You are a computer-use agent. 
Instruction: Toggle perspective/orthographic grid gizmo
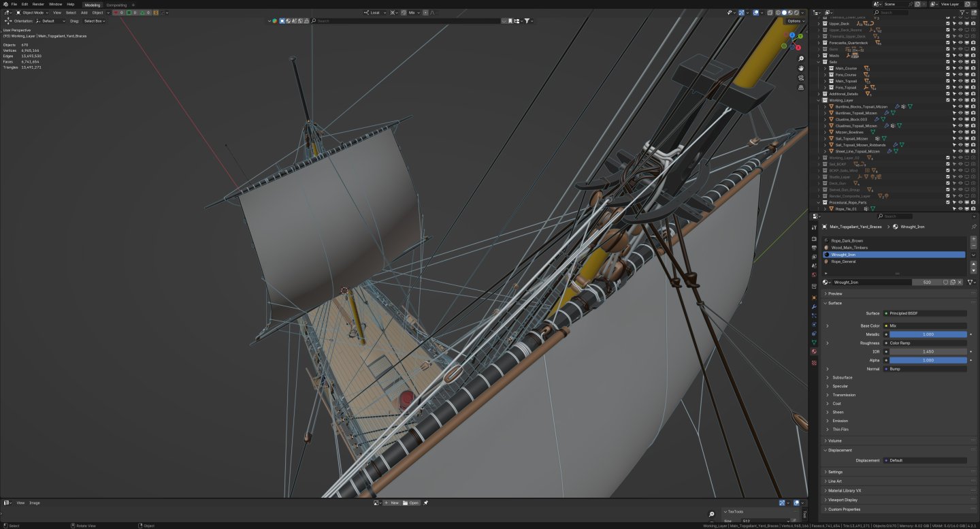pos(801,87)
